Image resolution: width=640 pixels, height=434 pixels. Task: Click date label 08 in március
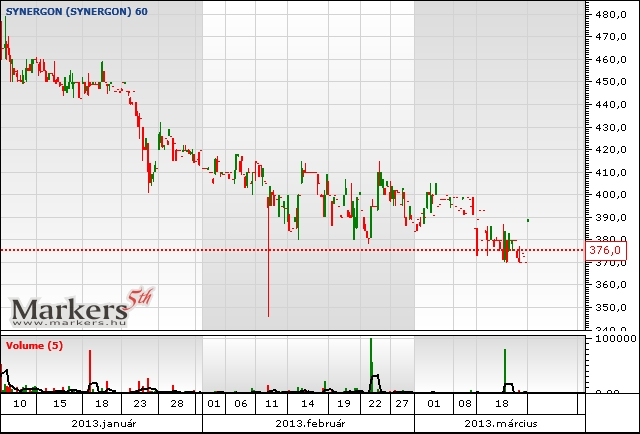pyautogui.click(x=464, y=404)
